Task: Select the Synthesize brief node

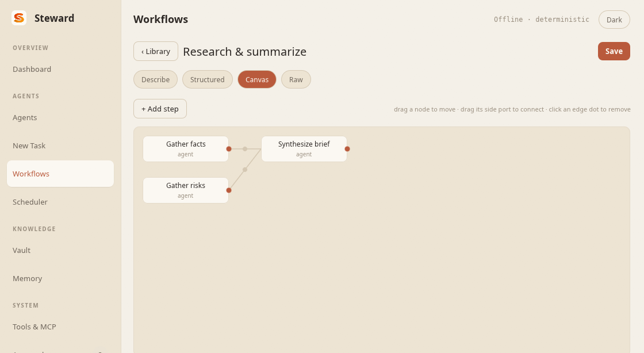Action: coord(304,149)
